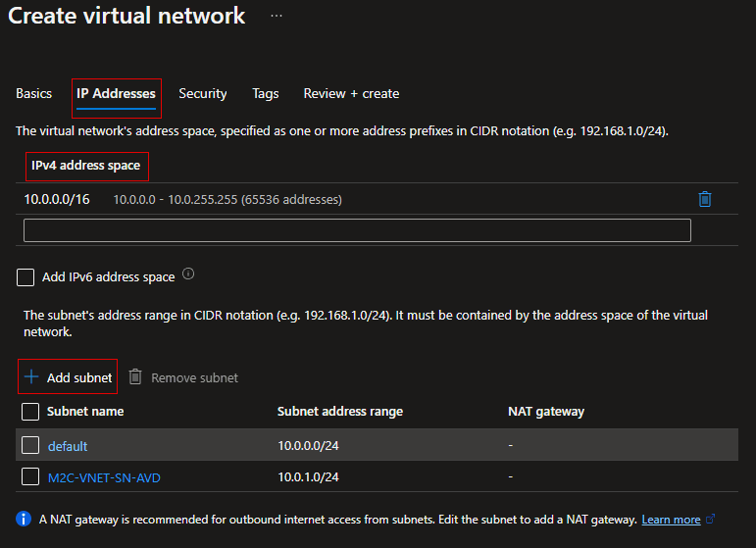
Task: Toggle the select-all subnets header checkbox
Action: coord(30,412)
